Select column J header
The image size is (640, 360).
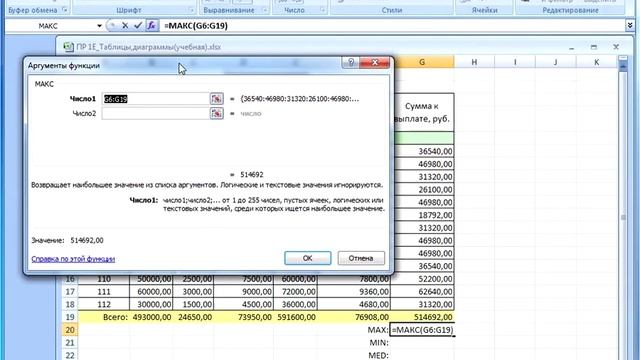coord(556,62)
